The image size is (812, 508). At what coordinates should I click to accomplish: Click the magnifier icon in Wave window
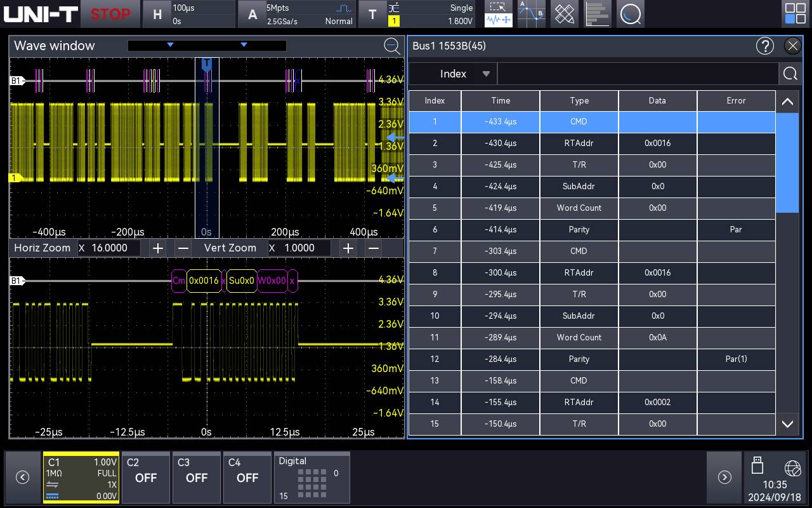(392, 46)
